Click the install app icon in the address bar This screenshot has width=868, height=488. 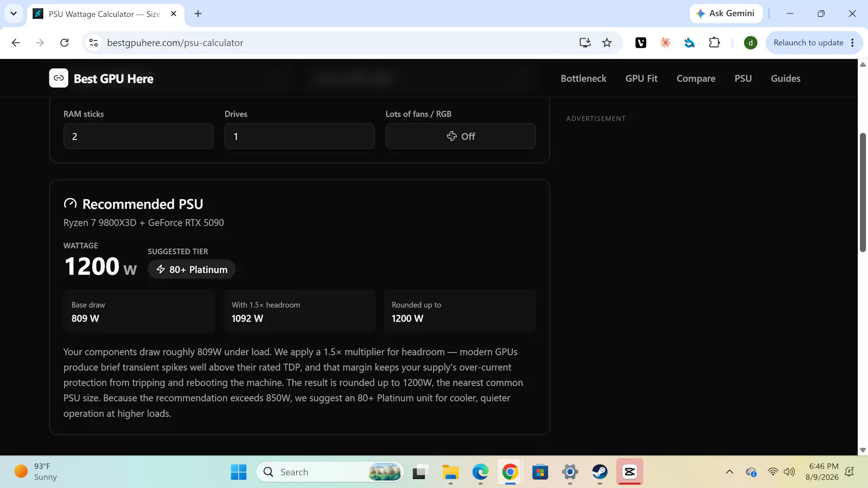click(585, 43)
